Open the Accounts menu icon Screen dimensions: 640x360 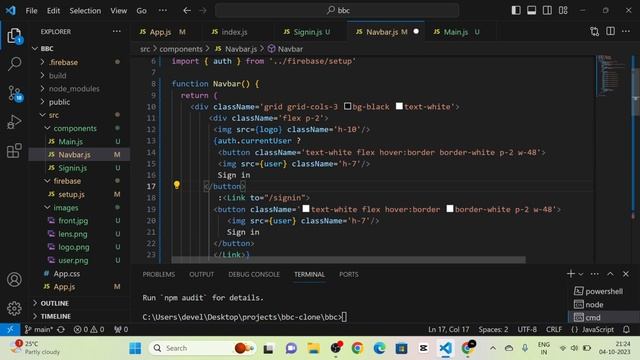point(14,280)
